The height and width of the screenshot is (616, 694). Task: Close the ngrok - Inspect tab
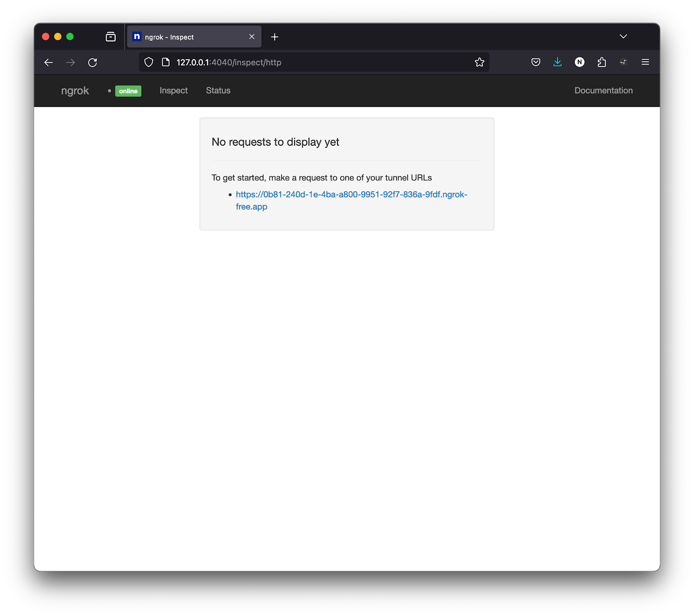click(252, 37)
